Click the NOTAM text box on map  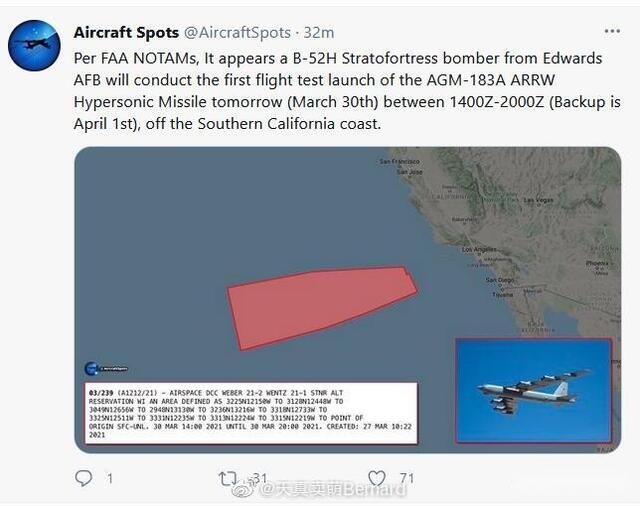pyautogui.click(x=251, y=413)
